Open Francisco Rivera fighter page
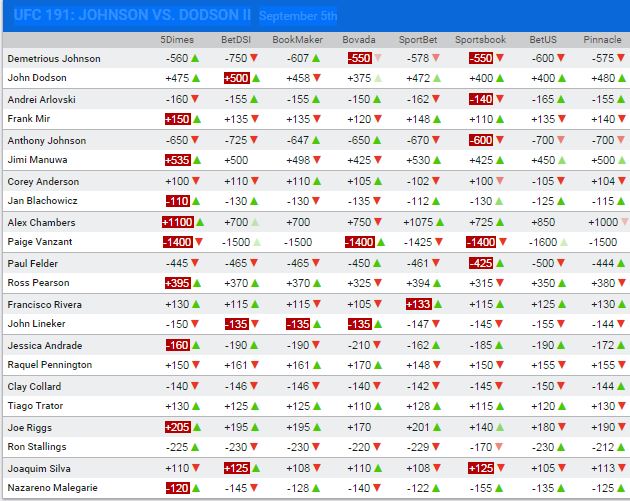 pos(45,305)
